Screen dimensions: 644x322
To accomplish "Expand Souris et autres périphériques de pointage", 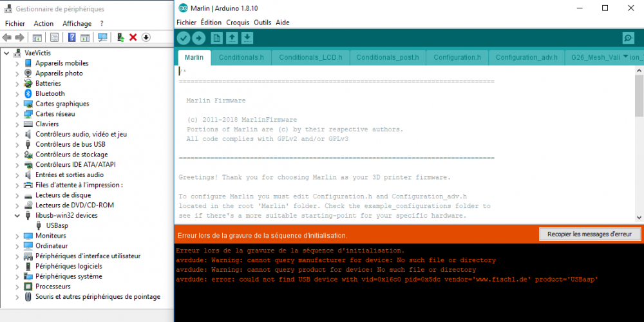I will (x=17, y=296).
